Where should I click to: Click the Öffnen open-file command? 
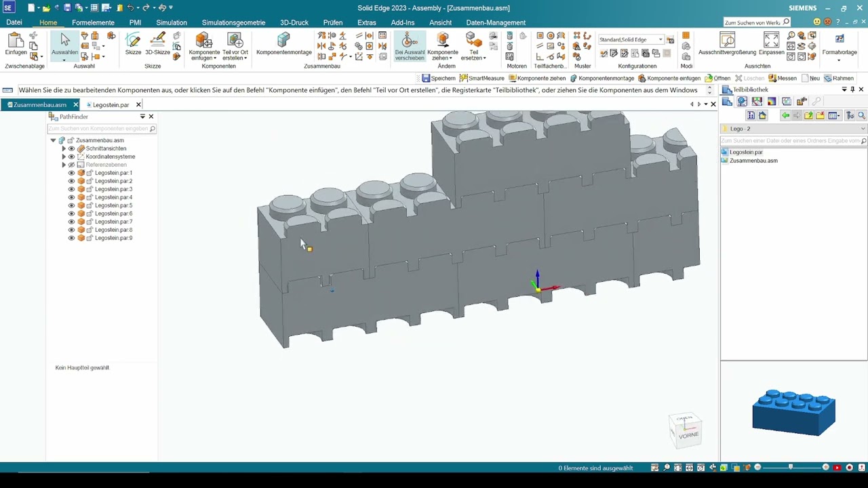click(x=717, y=78)
